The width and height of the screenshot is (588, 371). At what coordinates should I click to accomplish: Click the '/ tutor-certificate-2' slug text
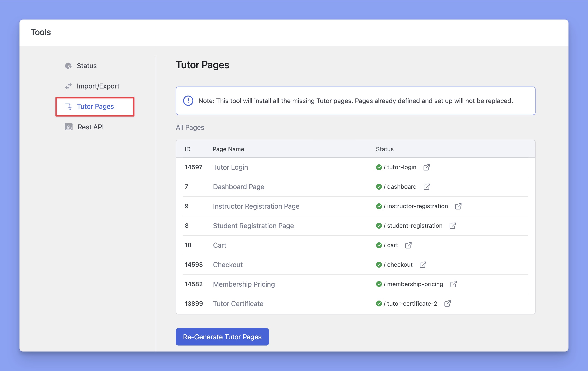(410, 304)
